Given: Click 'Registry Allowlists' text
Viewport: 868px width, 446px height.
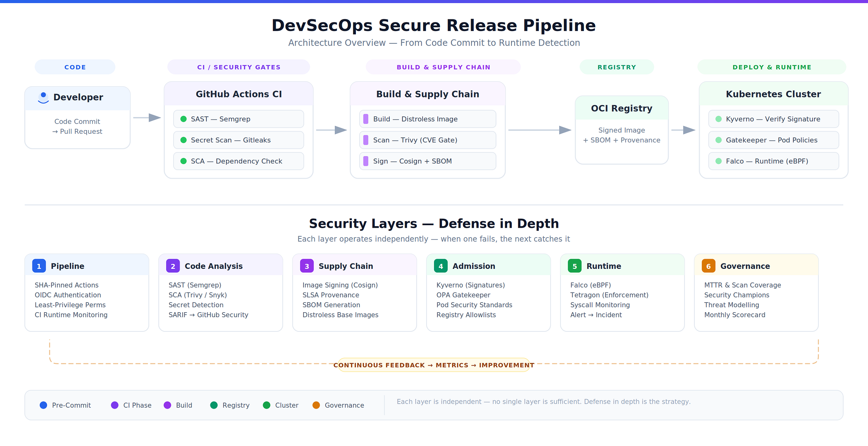Looking at the screenshot, I should 466,315.
